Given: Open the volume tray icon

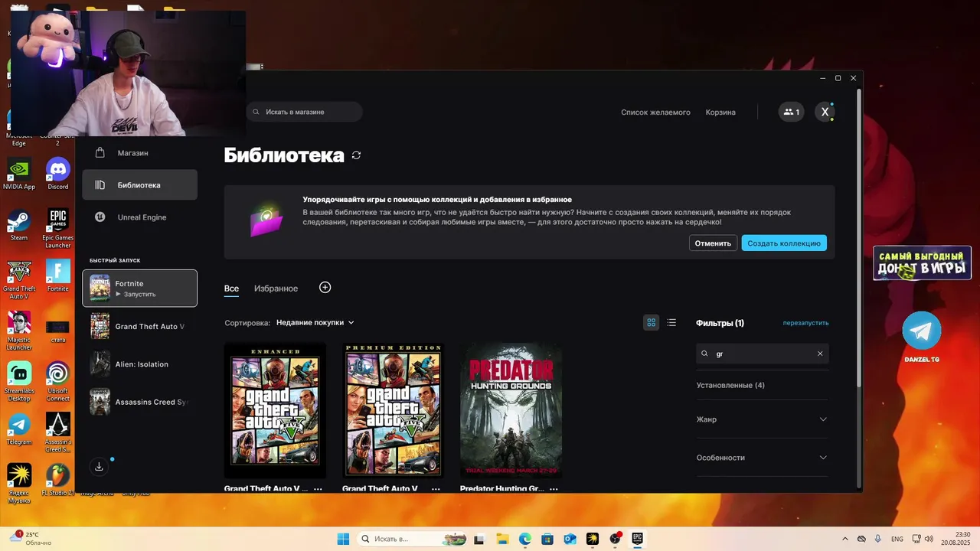Looking at the screenshot, I should (929, 539).
